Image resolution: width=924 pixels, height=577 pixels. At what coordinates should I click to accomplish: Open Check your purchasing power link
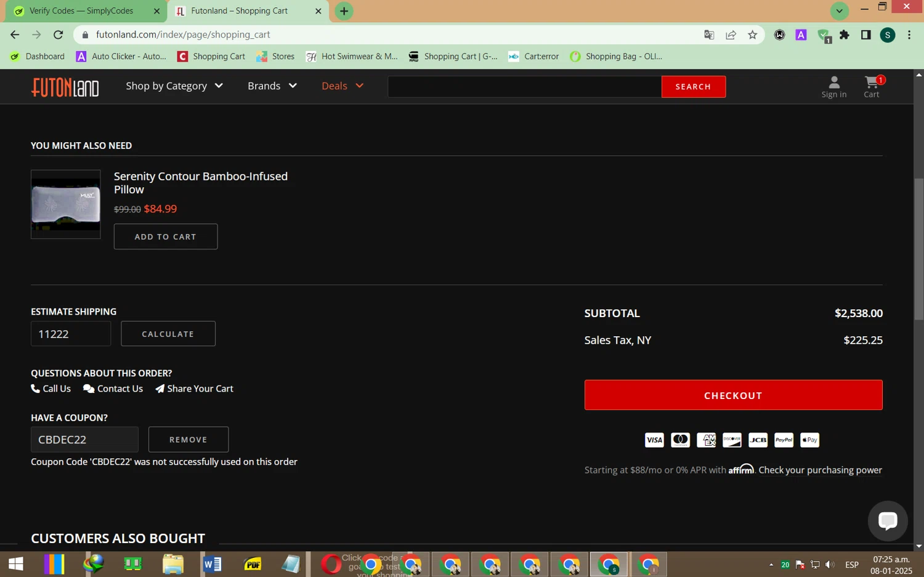pos(821,470)
